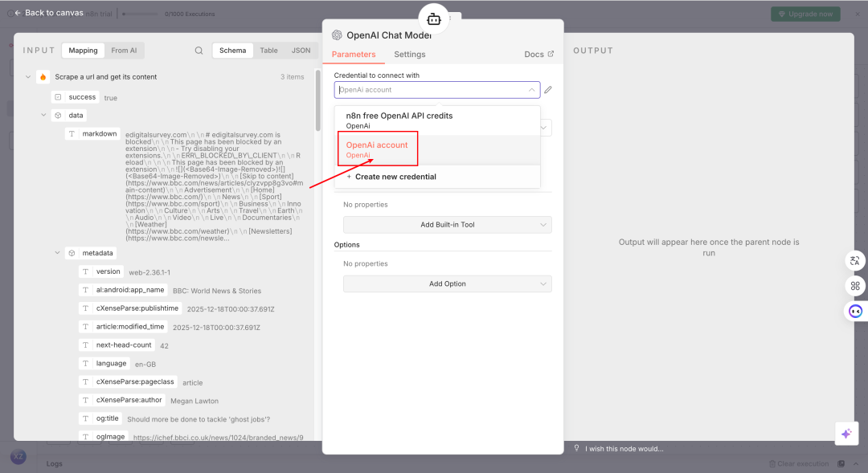
Task: Open the Add Option dropdown
Action: (x=448, y=283)
